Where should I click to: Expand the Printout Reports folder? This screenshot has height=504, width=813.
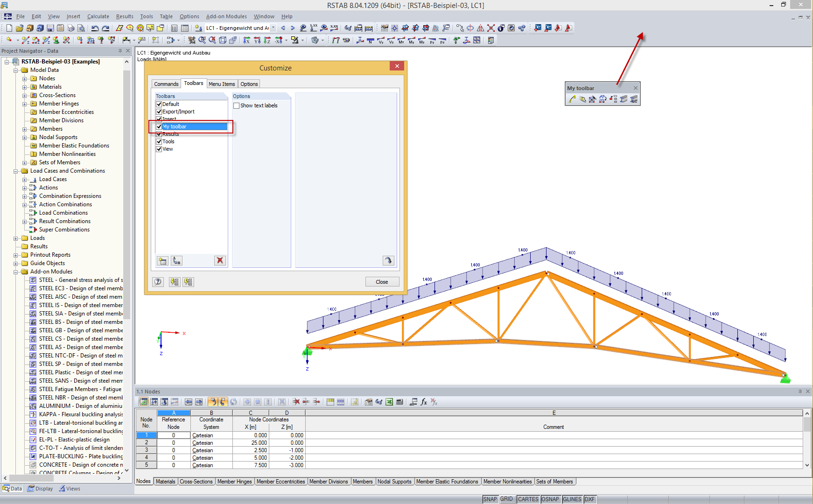16,255
